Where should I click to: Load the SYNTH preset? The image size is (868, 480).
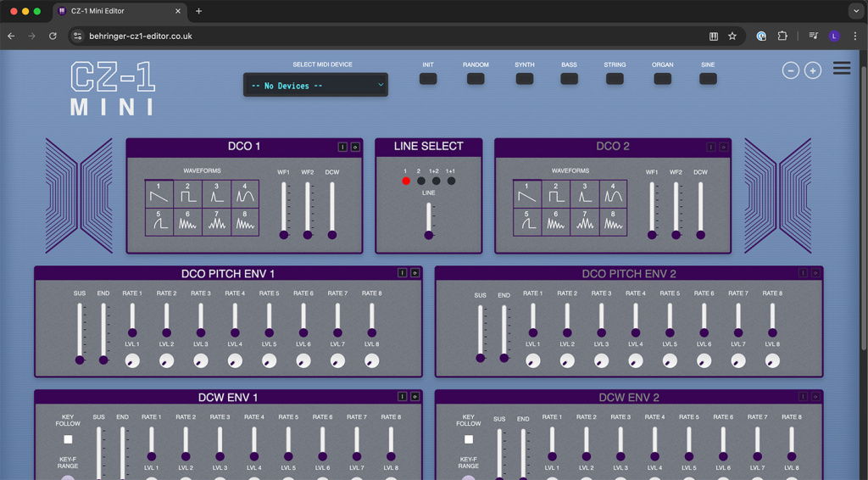pos(524,79)
